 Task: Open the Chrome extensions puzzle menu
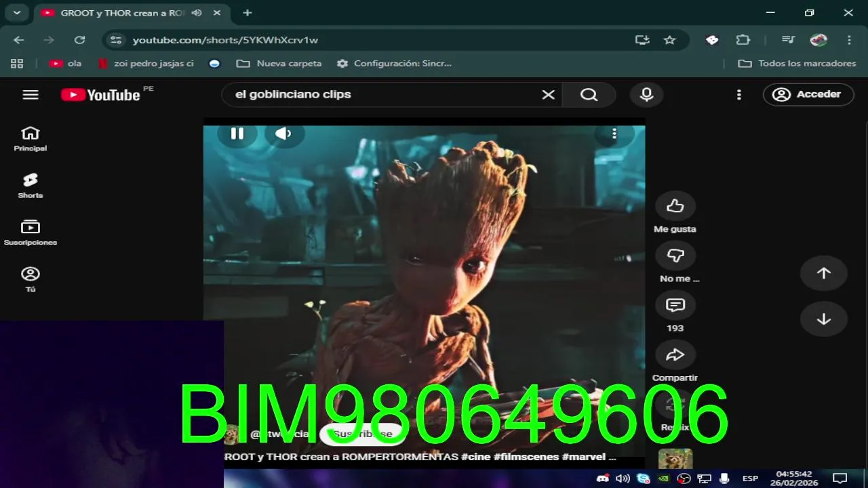coord(743,40)
